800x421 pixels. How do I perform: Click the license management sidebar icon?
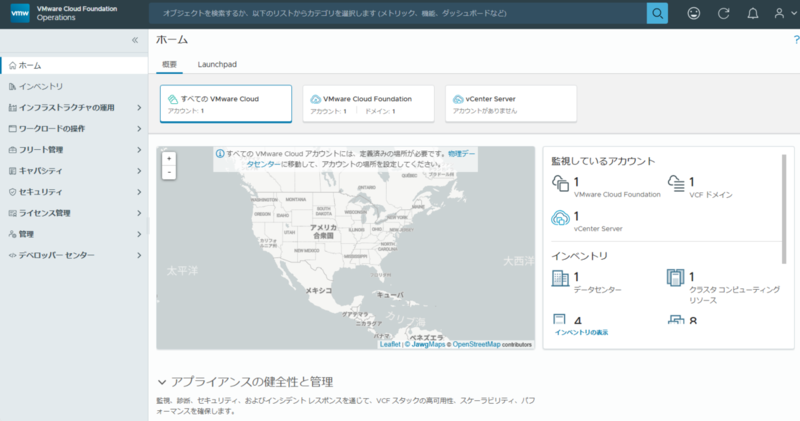tap(12, 213)
